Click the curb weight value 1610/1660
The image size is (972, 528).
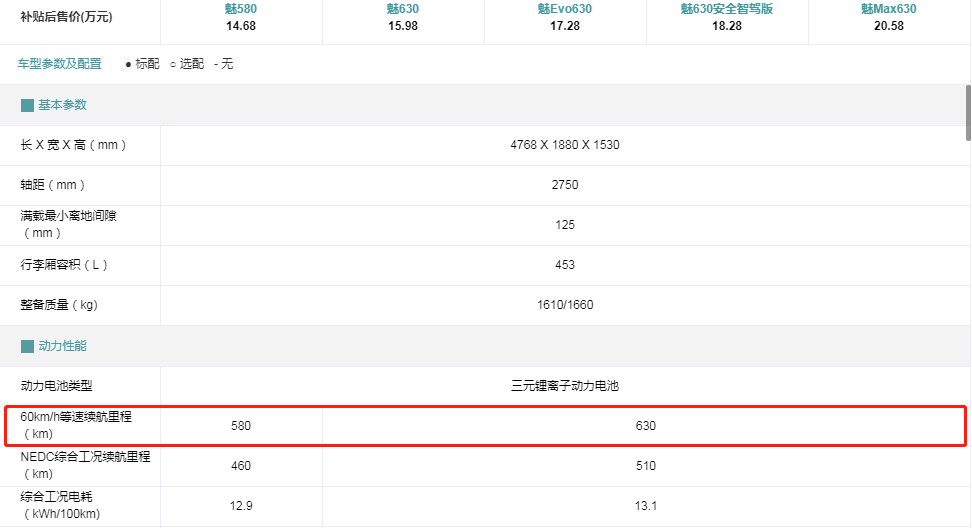pyautogui.click(x=565, y=305)
